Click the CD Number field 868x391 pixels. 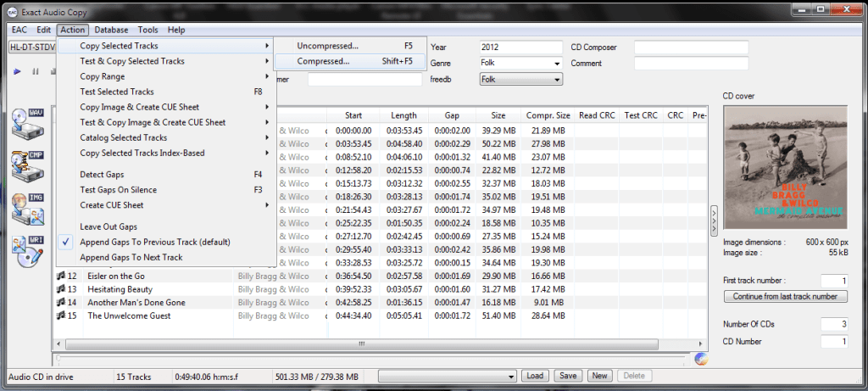pos(834,342)
